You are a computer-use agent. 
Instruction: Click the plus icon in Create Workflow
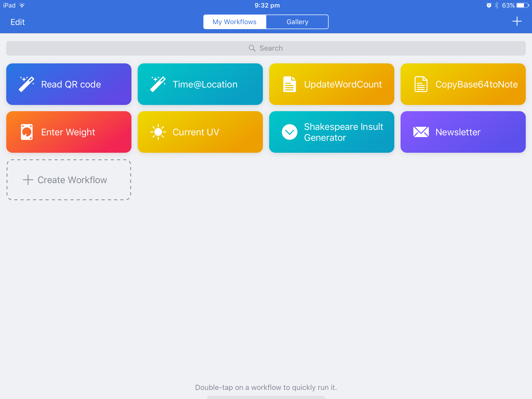tap(28, 180)
